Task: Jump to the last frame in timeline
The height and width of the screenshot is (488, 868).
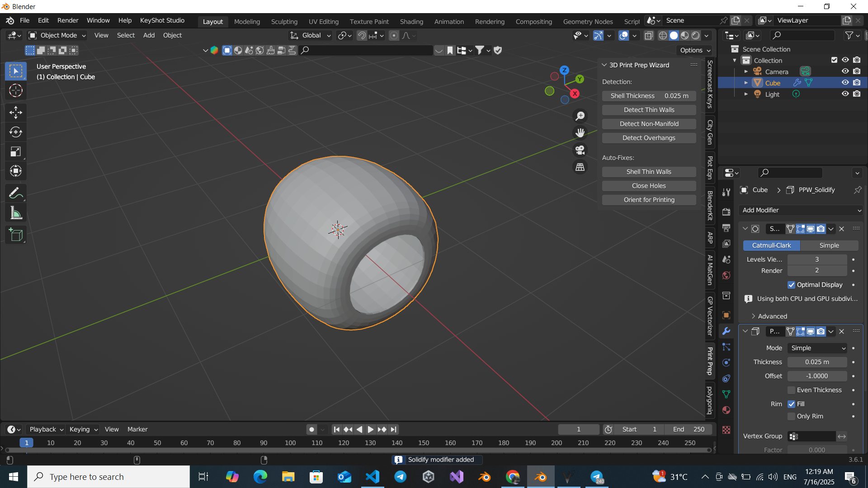Action: click(393, 429)
